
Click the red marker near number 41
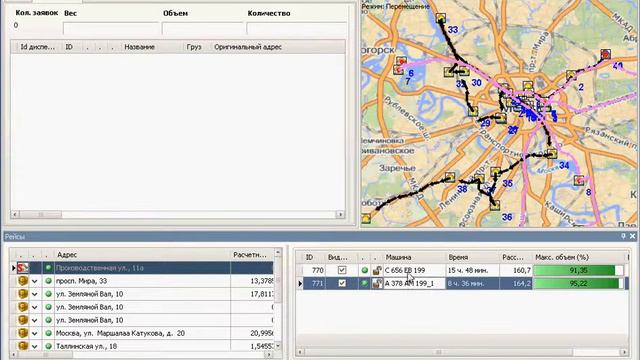(606, 54)
